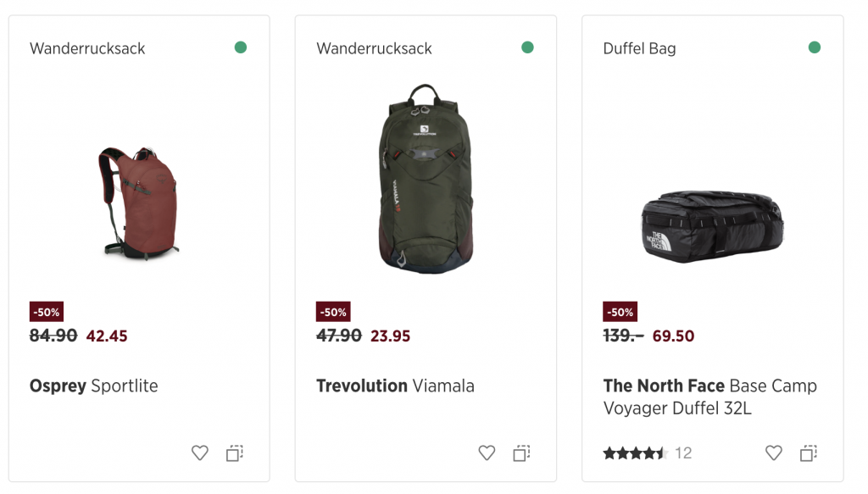Compare the Osprey Sportlite backpack
The width and height of the screenshot is (868, 494).
(x=235, y=453)
